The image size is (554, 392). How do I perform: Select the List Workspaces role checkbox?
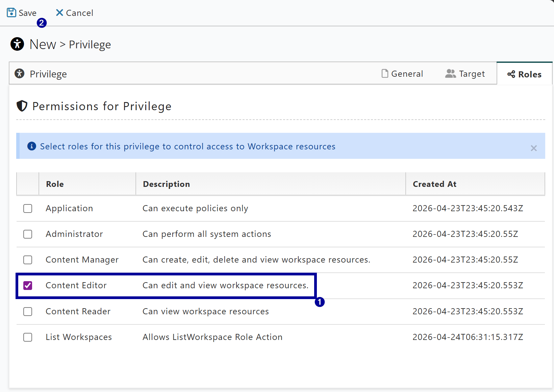28,337
